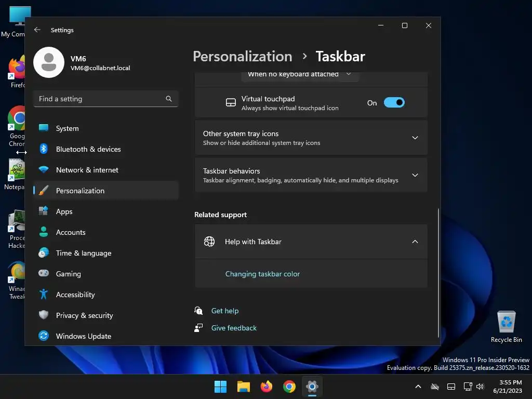The width and height of the screenshot is (532, 399).
Task: Open Accounts settings category
Action: click(x=106, y=232)
